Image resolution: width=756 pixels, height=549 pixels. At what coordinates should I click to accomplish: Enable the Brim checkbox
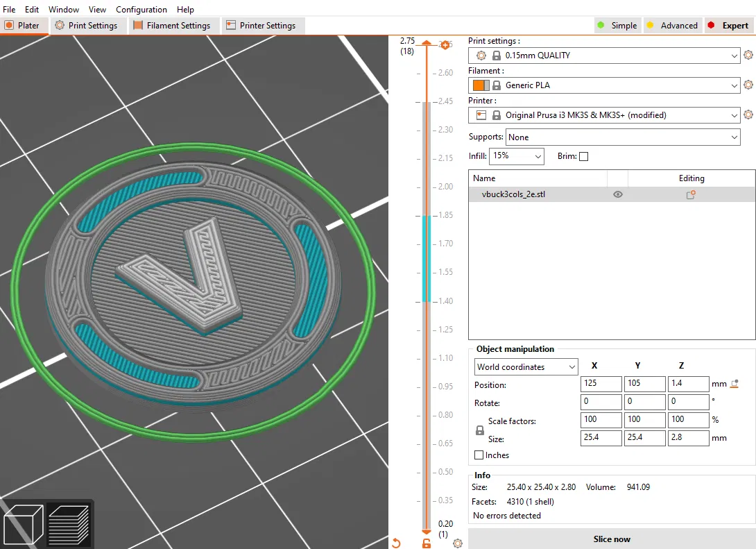pos(583,156)
